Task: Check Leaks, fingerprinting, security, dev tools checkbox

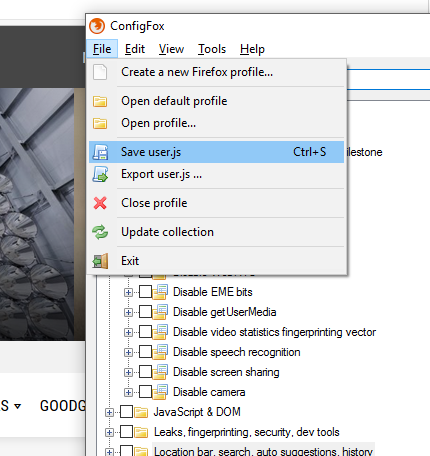Action: coord(126,432)
